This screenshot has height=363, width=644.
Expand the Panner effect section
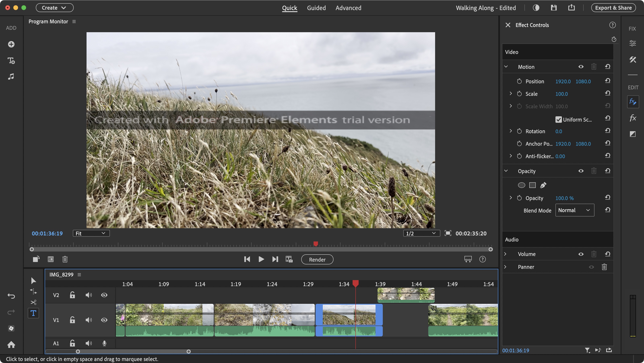click(505, 267)
